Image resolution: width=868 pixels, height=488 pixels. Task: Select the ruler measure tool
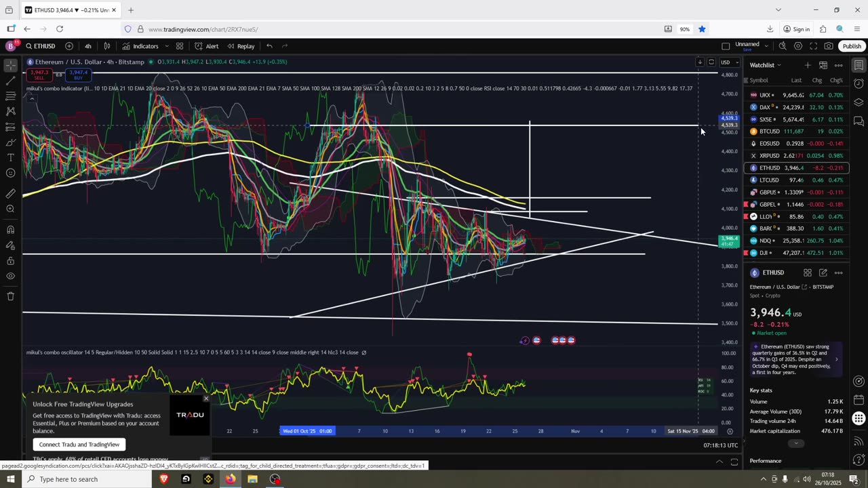click(x=10, y=194)
